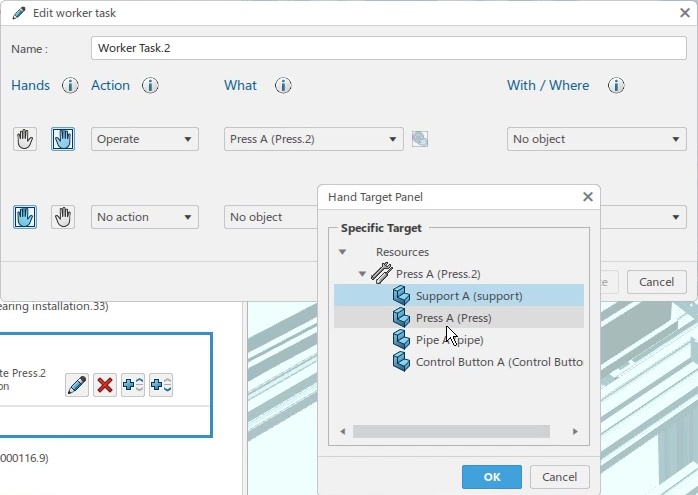Toggle left hand in No action row
Viewport: 698px width, 495px height.
point(24,217)
